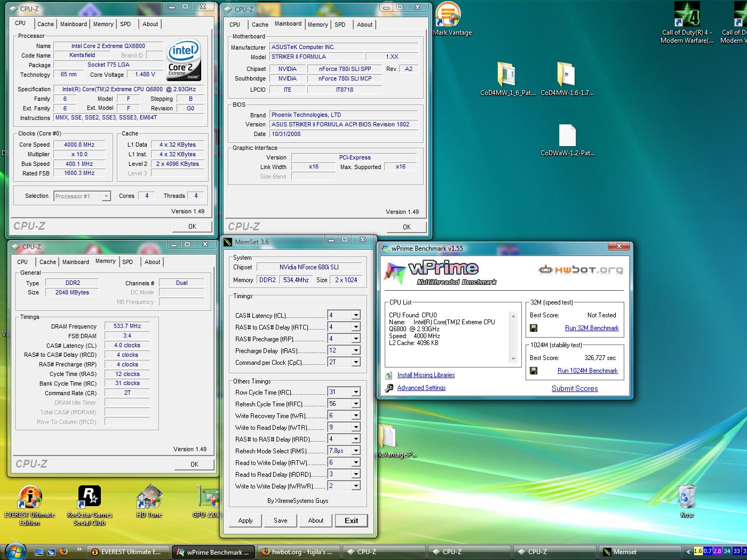Viewport: 747px width, 560px height.
Task: Click About button in MemSet
Action: [x=315, y=521]
